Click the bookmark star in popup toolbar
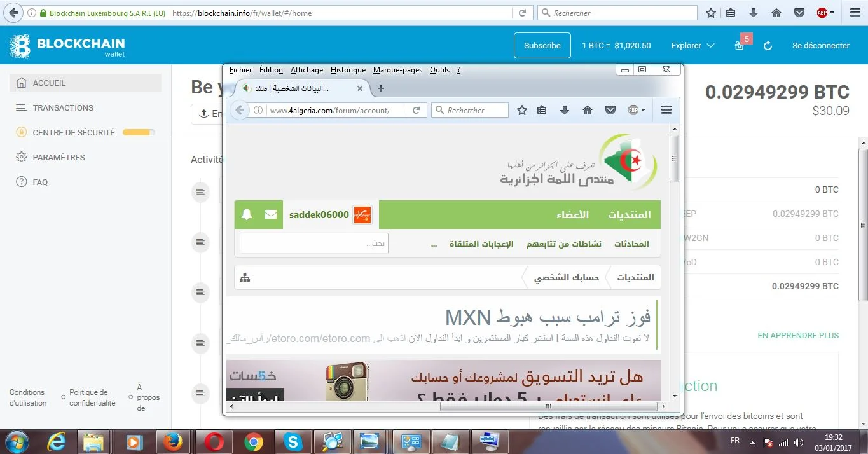Screen dimensions: 868x454 click(522, 110)
